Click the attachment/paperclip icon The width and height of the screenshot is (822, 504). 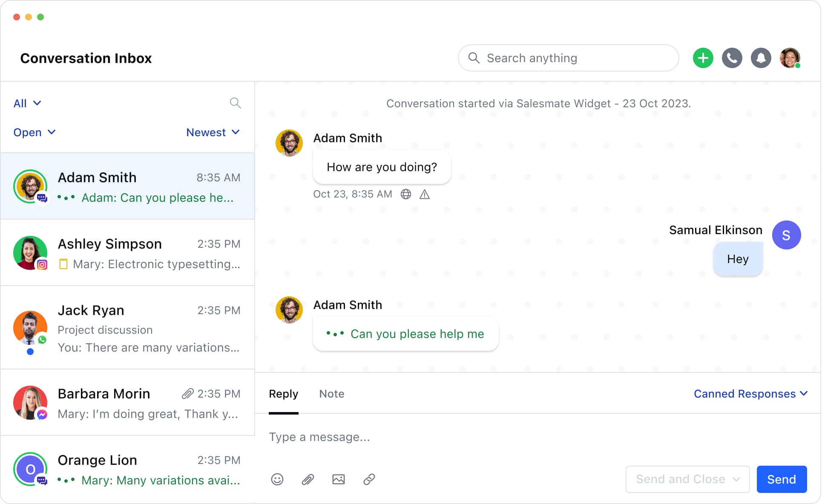(308, 479)
